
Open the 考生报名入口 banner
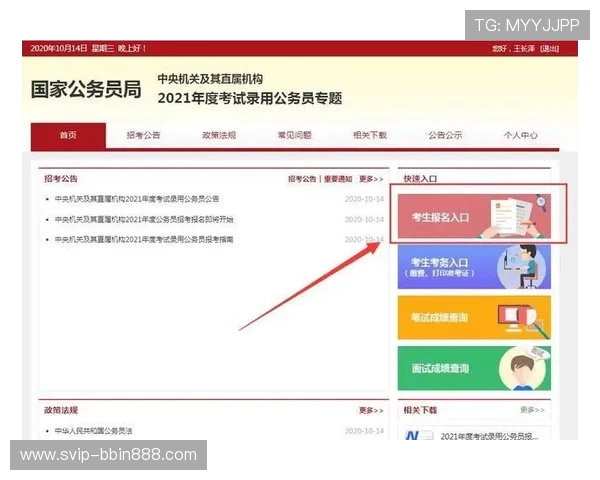coord(474,216)
